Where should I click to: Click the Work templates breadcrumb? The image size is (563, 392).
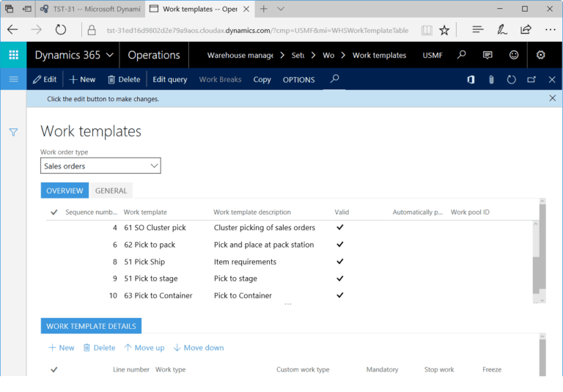(379, 55)
